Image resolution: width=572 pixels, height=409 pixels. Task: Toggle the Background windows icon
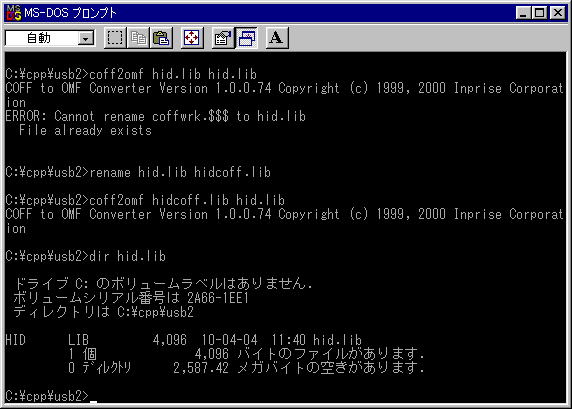click(x=246, y=38)
